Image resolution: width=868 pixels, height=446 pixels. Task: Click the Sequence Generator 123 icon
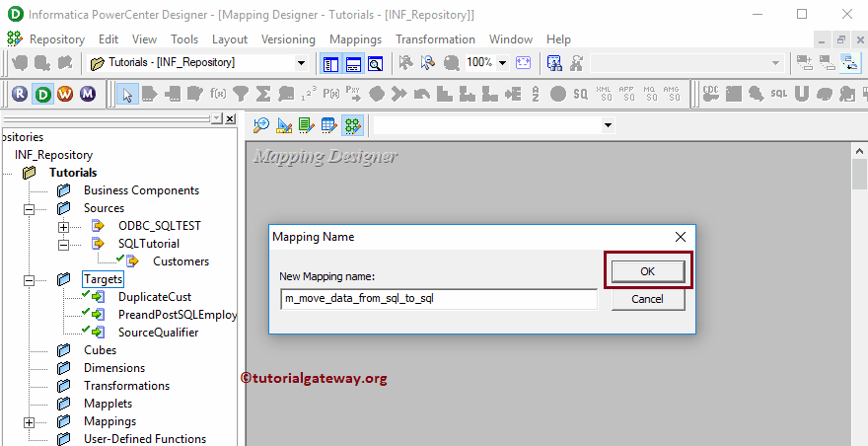[x=309, y=94]
